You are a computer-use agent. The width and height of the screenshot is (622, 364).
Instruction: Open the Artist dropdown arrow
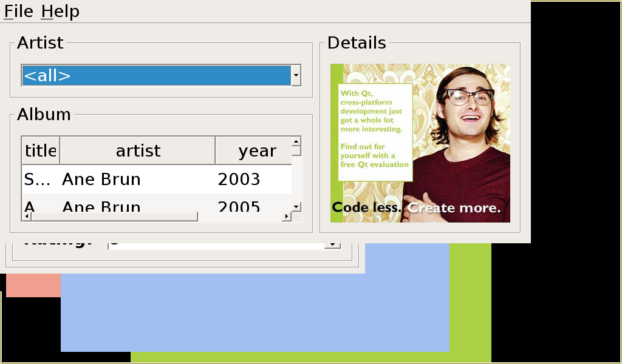click(x=296, y=76)
